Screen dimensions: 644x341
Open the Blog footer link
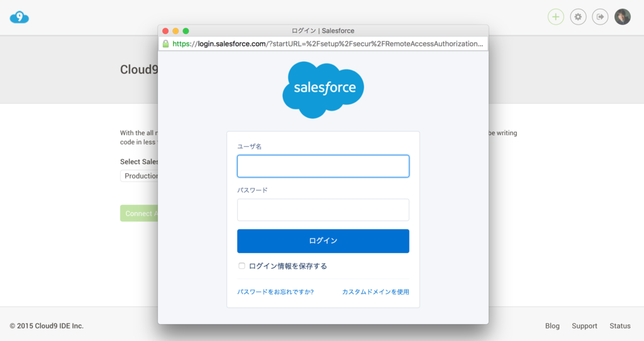click(552, 326)
